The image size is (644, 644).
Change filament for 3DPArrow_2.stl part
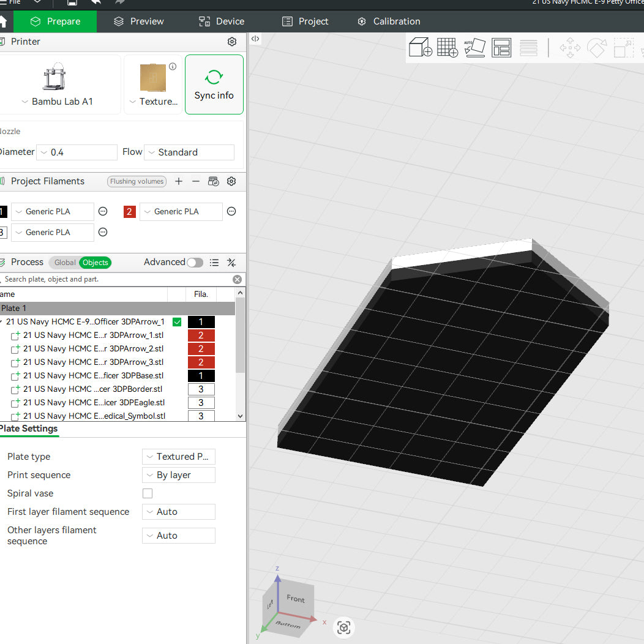tap(201, 349)
